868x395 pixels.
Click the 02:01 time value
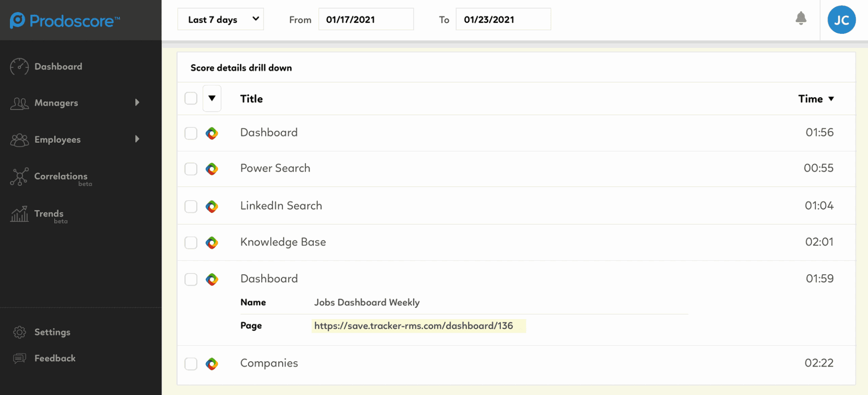[x=819, y=242]
